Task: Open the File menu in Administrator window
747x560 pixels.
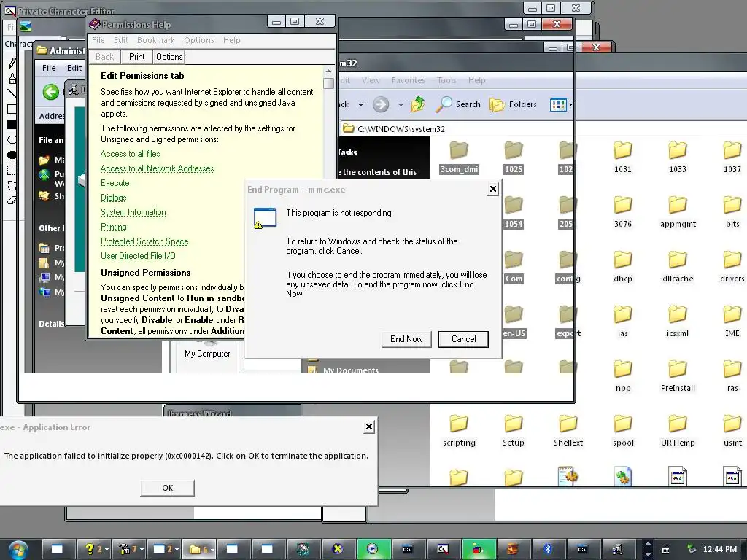Action: pos(49,68)
